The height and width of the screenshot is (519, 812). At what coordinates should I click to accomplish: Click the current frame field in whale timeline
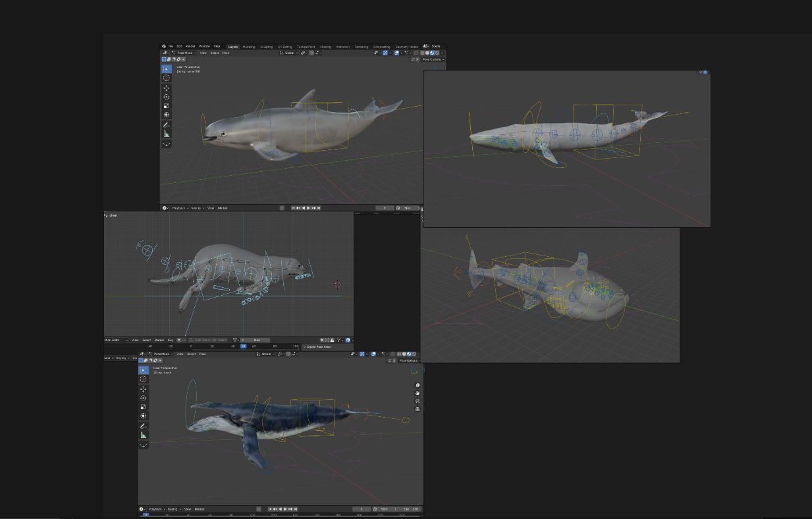tap(362, 509)
